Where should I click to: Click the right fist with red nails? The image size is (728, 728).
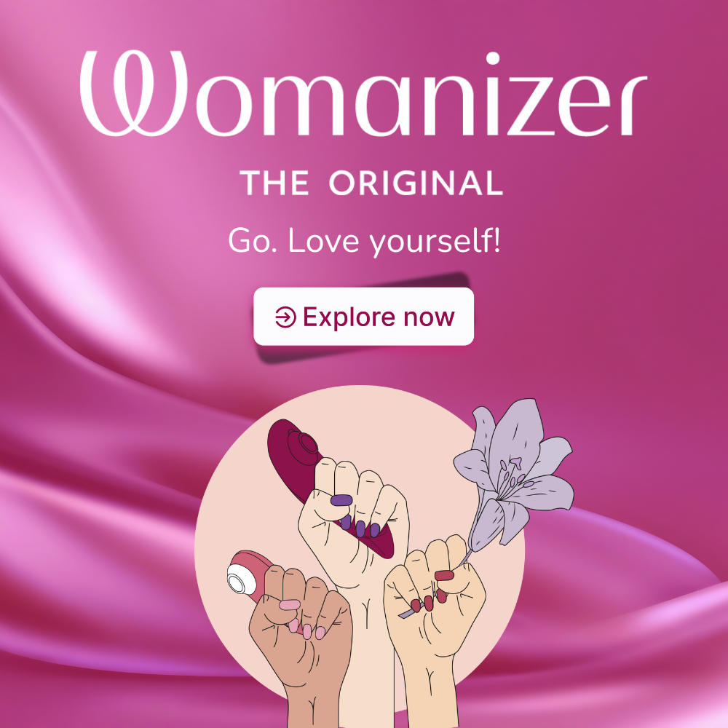tap(434, 599)
